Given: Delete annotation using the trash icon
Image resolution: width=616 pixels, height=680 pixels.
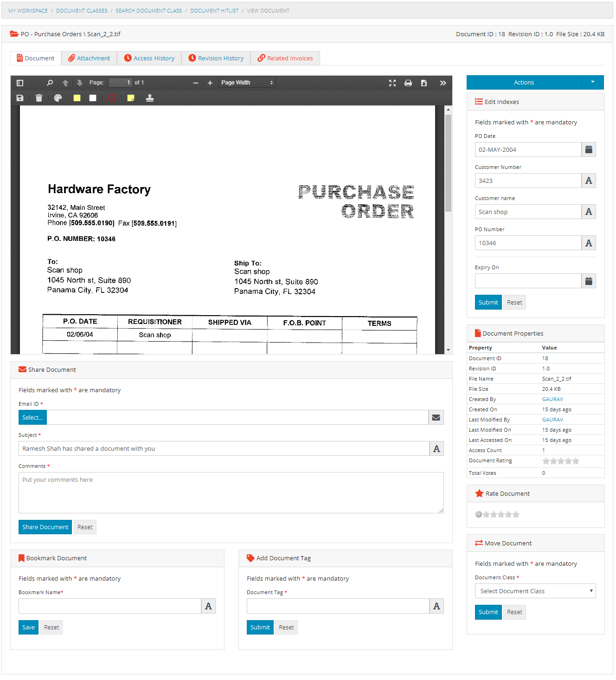Looking at the screenshot, I should [39, 98].
